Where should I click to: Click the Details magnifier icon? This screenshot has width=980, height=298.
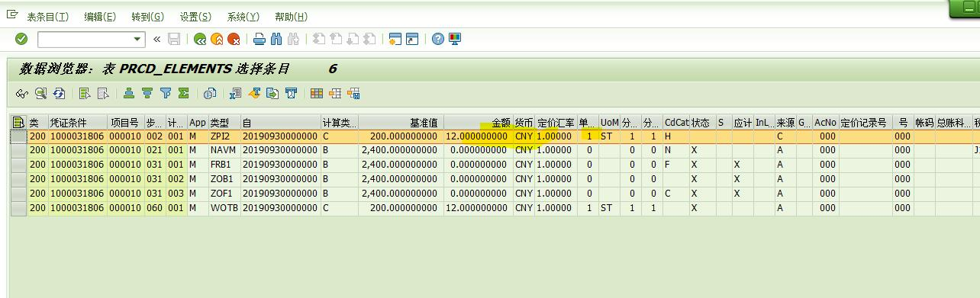pos(40,93)
